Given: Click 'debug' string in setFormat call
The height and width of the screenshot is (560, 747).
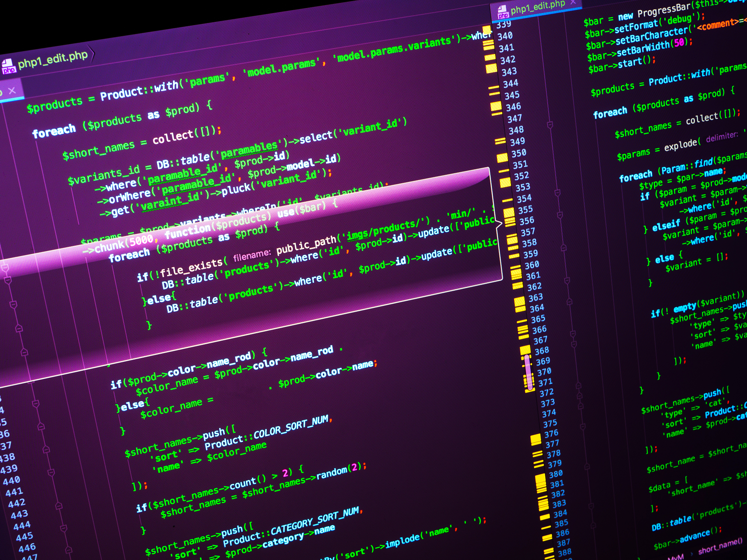Looking at the screenshot, I should [x=679, y=19].
